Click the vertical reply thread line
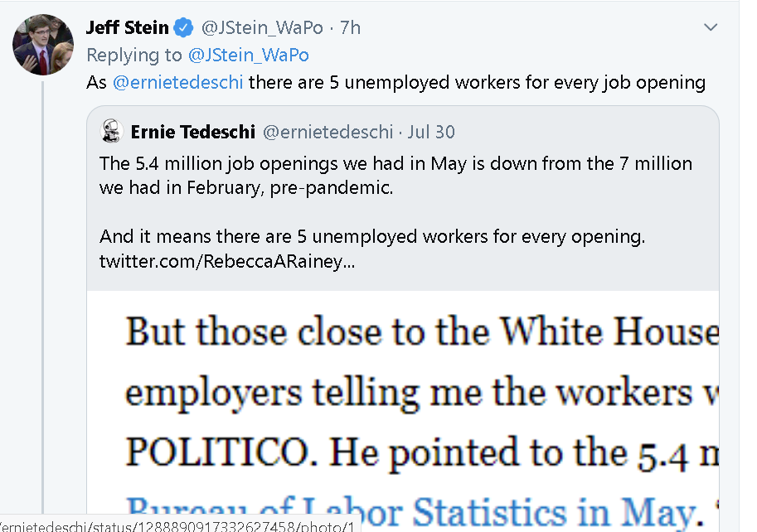 point(42,297)
